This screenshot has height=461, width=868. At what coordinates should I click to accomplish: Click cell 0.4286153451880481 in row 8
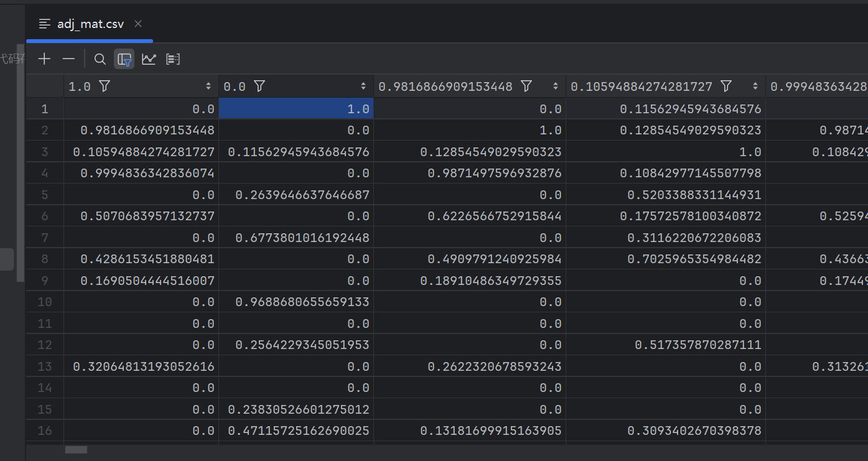[141, 259]
